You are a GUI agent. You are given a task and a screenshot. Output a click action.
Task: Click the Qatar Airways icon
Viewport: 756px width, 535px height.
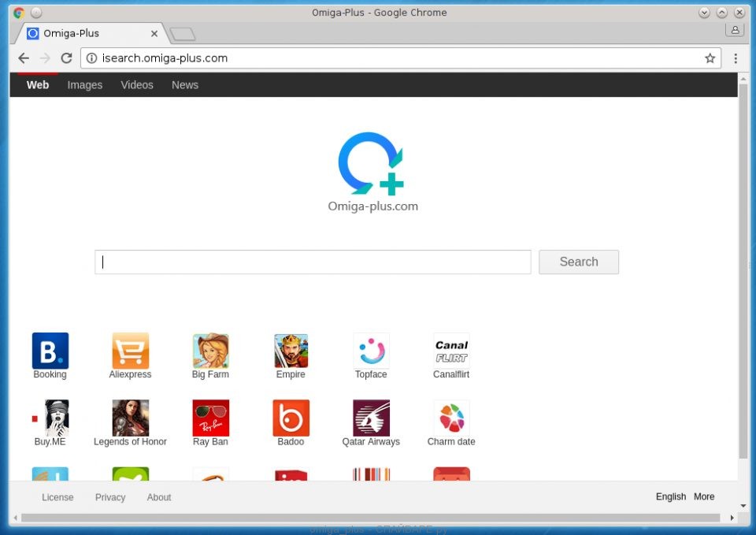(x=371, y=418)
